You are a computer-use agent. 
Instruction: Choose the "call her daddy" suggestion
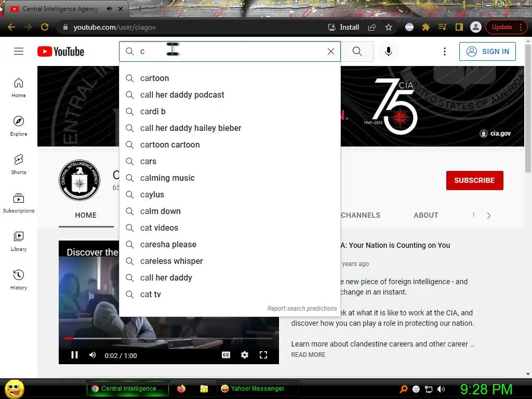point(230,277)
